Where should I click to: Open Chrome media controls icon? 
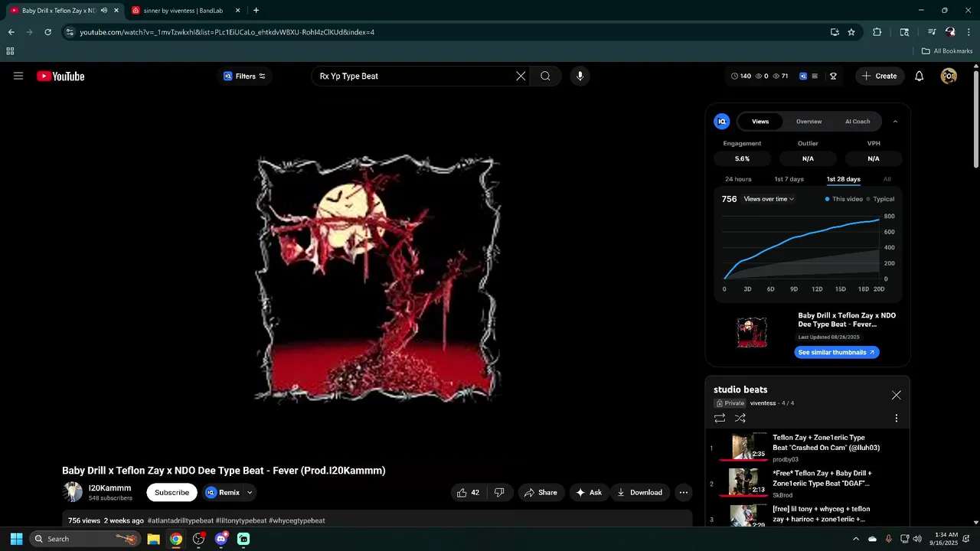click(x=932, y=32)
